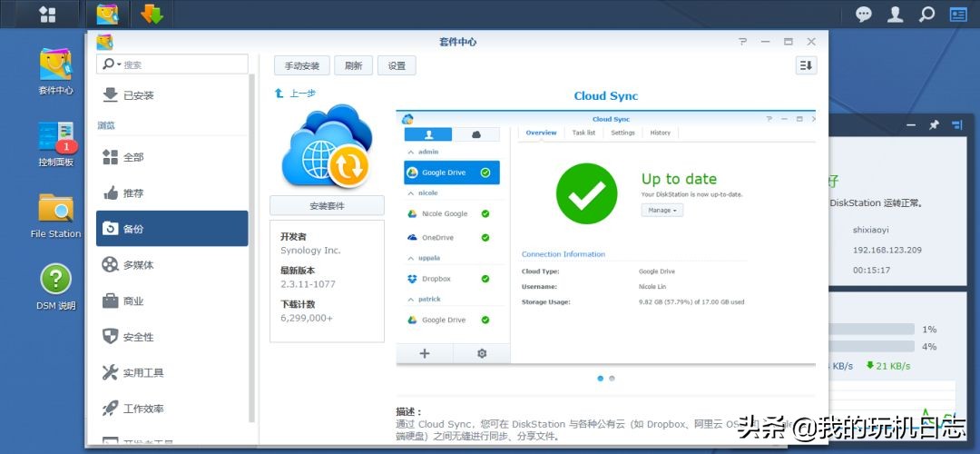
Task: Open notifications chat bubble icon
Action: pyautogui.click(x=864, y=14)
